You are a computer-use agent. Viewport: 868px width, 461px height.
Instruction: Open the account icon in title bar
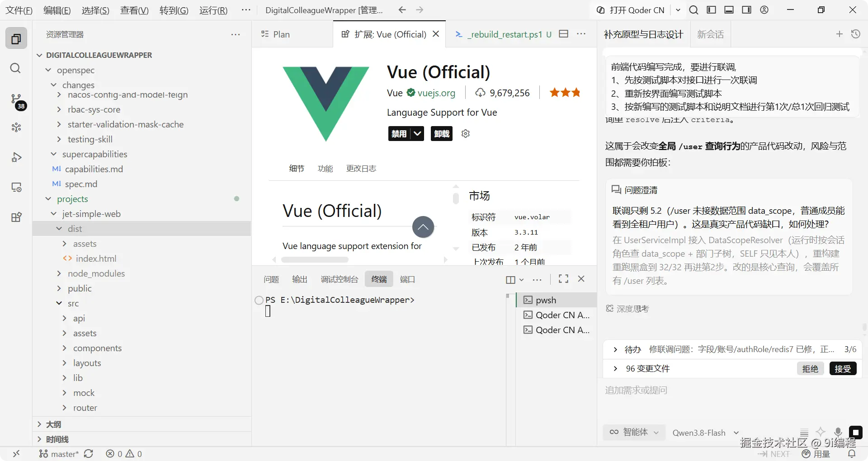764,10
